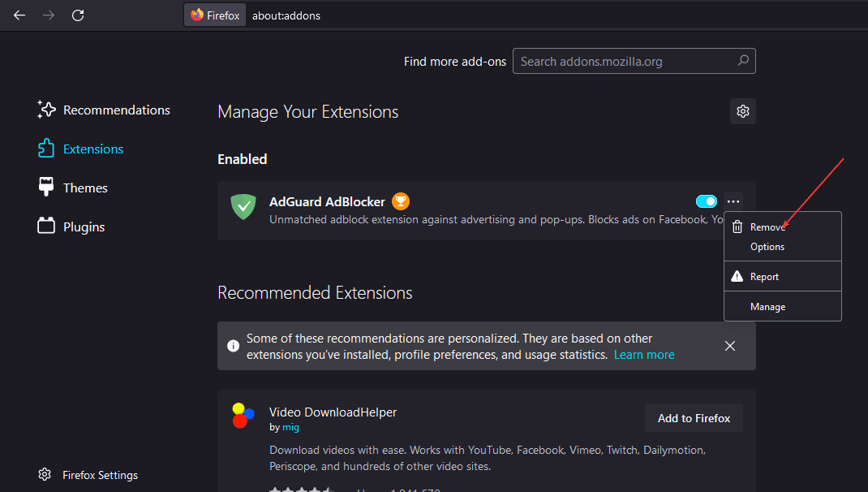Go back using the browser back arrow
The width and height of the screenshot is (868, 492).
pyautogui.click(x=19, y=15)
